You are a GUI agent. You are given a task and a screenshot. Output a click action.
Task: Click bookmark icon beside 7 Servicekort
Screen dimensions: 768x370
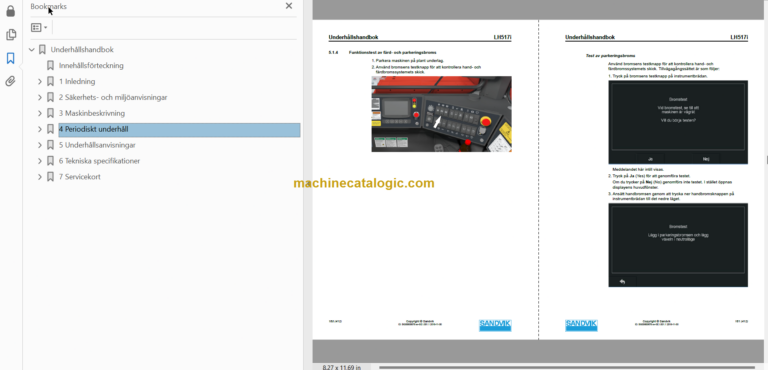point(50,177)
